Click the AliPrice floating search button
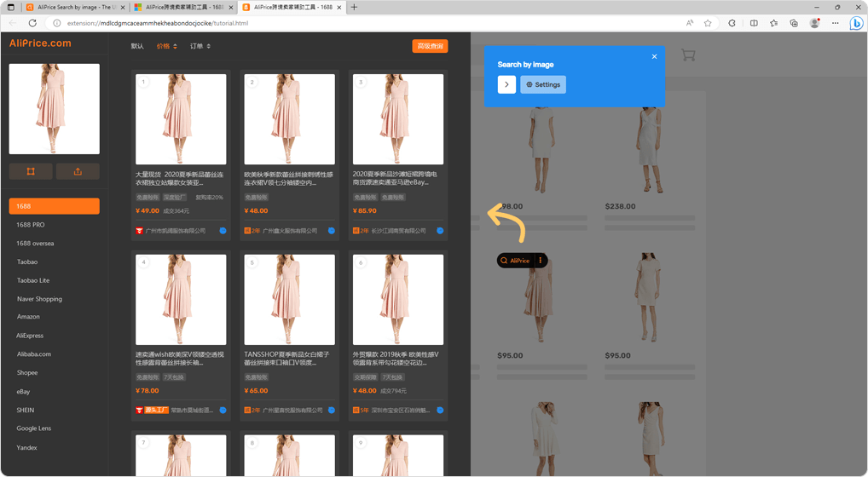 (516, 261)
